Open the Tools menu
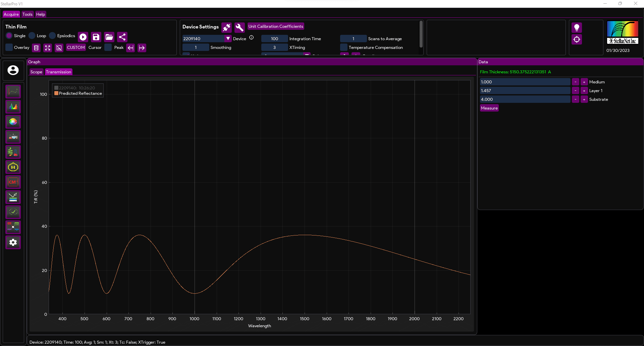The width and height of the screenshot is (644, 346). tap(28, 14)
